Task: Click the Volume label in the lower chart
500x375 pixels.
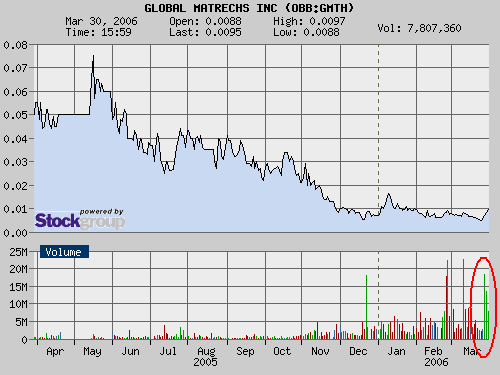Action: pos(64,252)
